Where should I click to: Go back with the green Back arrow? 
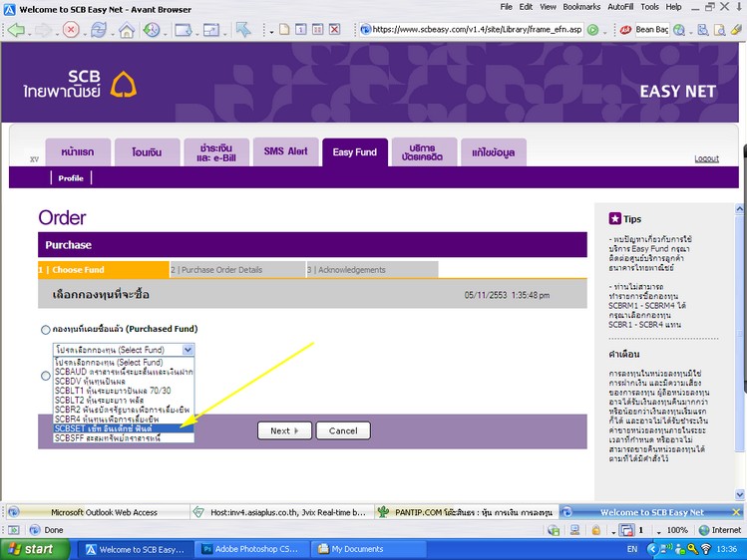16,30
